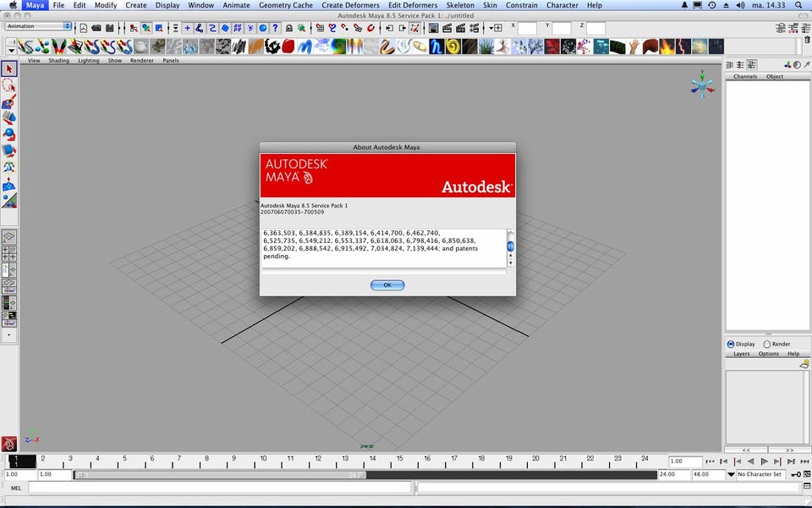Open the Apple menu

pos(13,5)
